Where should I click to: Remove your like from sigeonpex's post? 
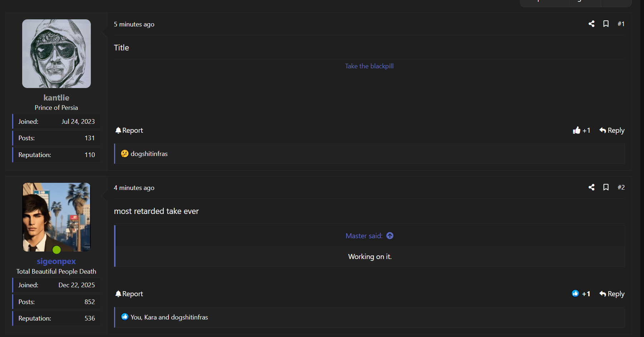tap(581, 294)
